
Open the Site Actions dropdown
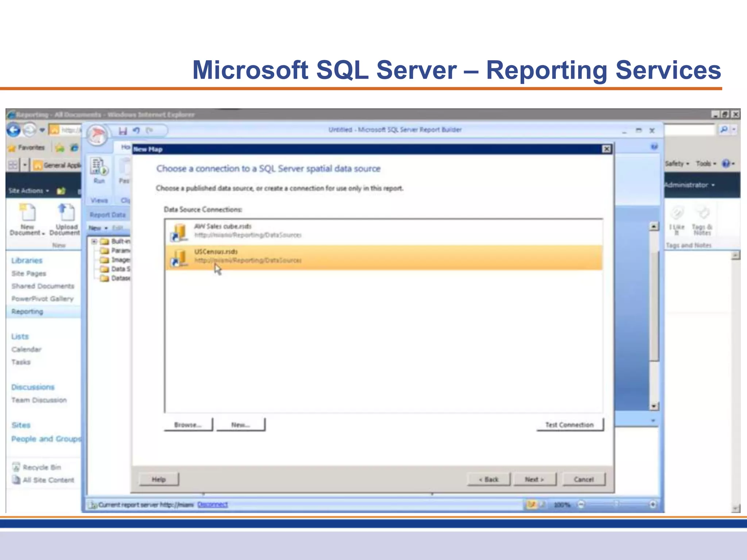(x=29, y=191)
